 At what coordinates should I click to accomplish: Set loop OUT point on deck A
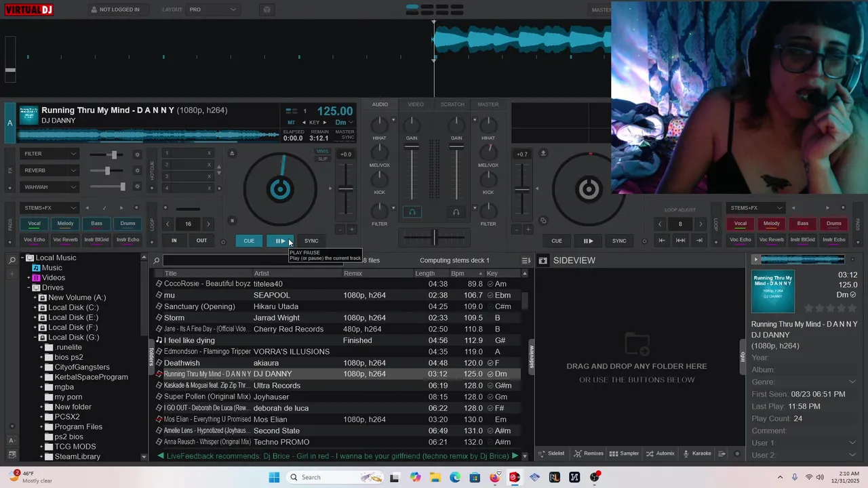[x=201, y=241]
